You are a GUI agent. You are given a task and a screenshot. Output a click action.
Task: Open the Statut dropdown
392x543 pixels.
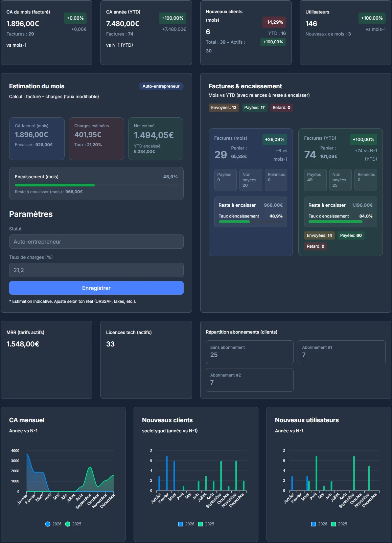96,242
